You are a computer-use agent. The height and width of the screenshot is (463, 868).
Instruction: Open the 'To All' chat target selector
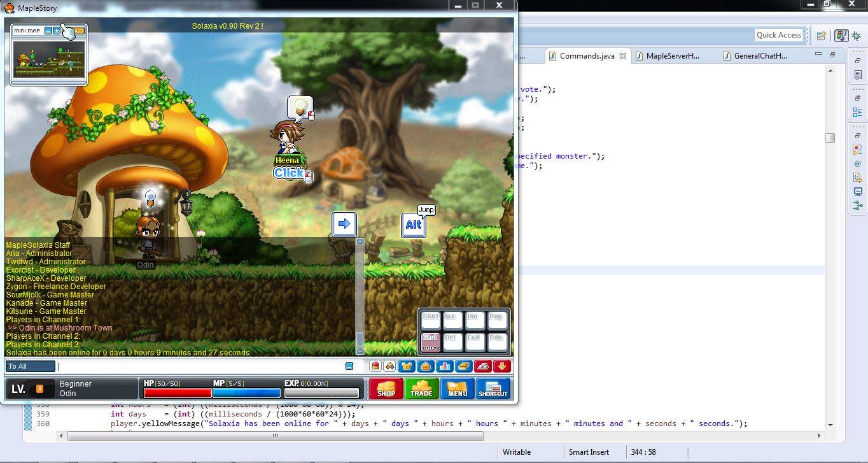31,366
